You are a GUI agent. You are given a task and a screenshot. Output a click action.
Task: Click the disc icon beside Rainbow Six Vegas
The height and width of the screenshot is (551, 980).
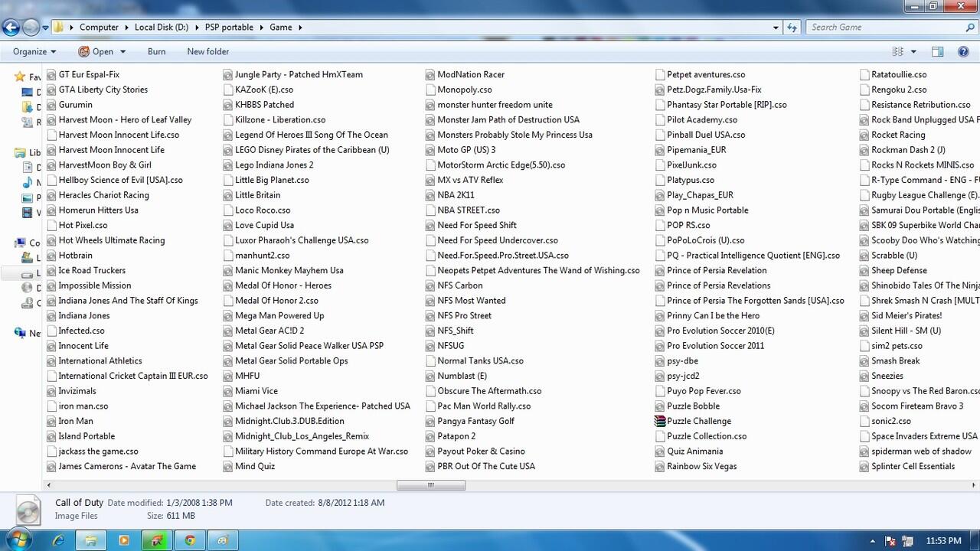pos(660,466)
